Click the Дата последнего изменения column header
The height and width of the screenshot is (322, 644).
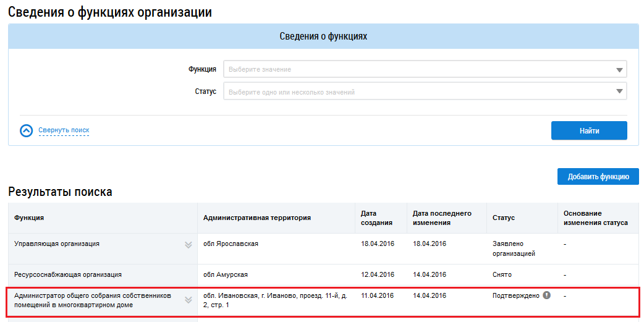pyautogui.click(x=441, y=218)
